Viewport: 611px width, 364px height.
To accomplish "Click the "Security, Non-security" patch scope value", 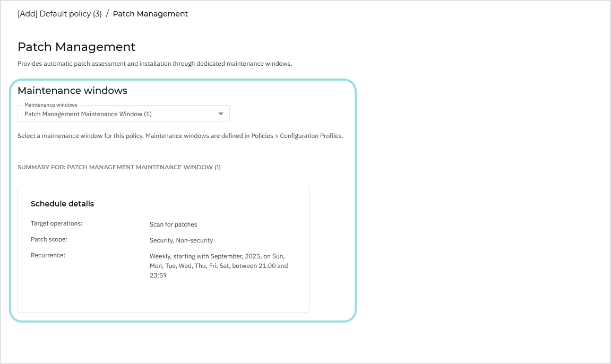I will pyautogui.click(x=181, y=240).
